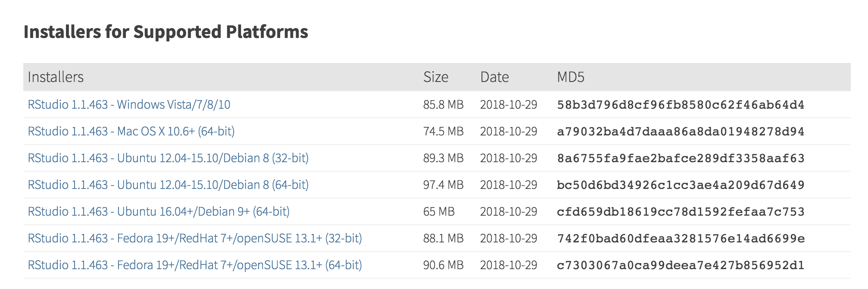Select Ubuntu 12.04-15.10/Debian 8 (64-bit) installer link
The image size is (868, 289).
coord(168,185)
